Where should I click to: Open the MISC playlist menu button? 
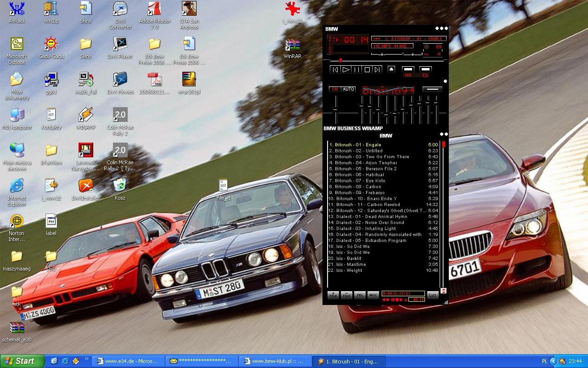(x=373, y=295)
